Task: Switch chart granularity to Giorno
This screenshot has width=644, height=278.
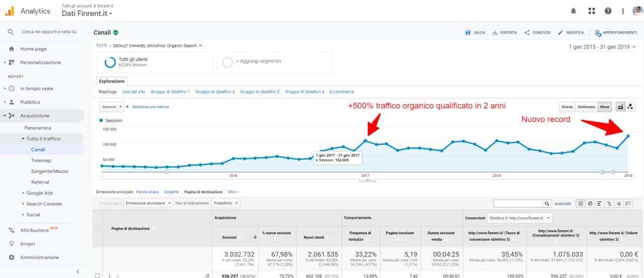Action: click(567, 107)
